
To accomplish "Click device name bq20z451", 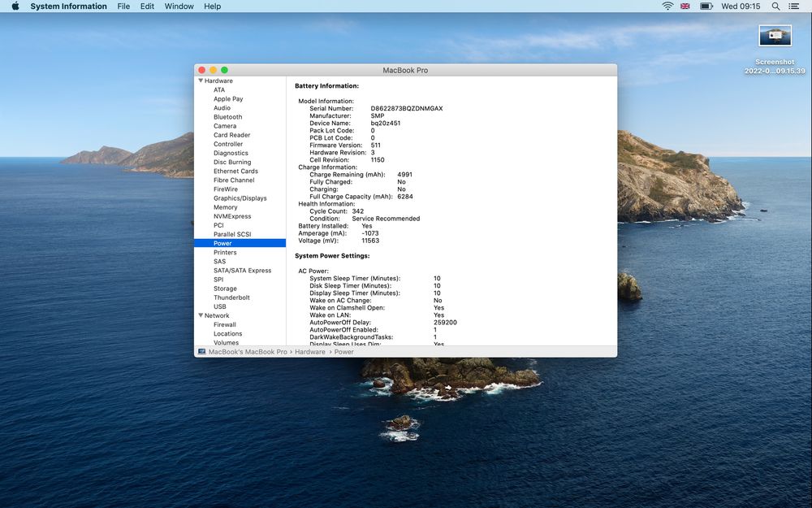I will 385,124.
